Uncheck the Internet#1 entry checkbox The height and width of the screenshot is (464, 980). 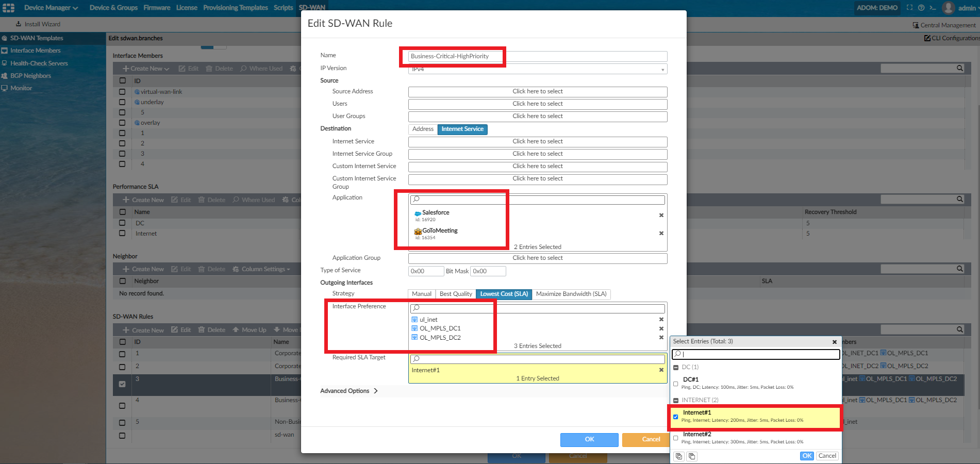(x=675, y=417)
